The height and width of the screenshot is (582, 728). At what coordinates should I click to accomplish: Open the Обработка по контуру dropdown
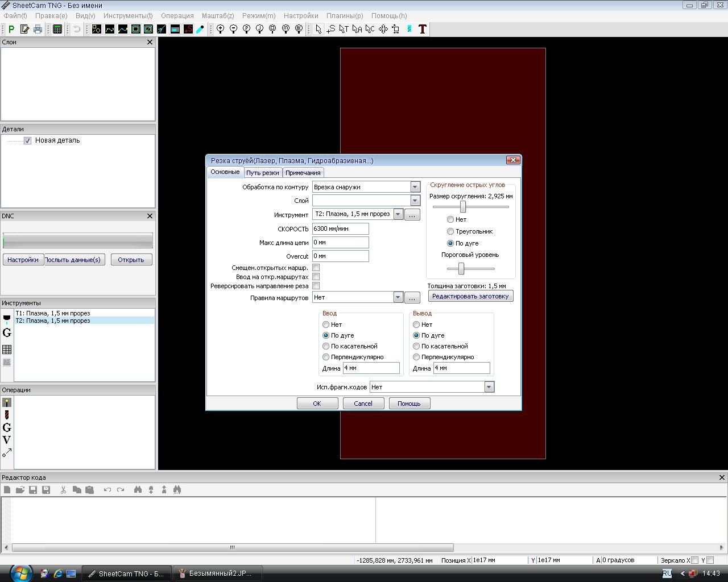(x=415, y=187)
